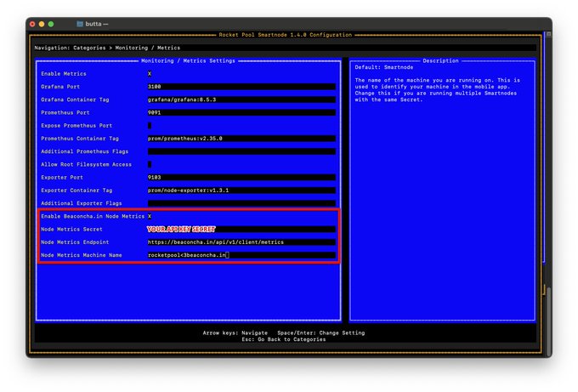Click the Expose Prometheus Port label
Screen dimensions: 578x392
[76, 125]
